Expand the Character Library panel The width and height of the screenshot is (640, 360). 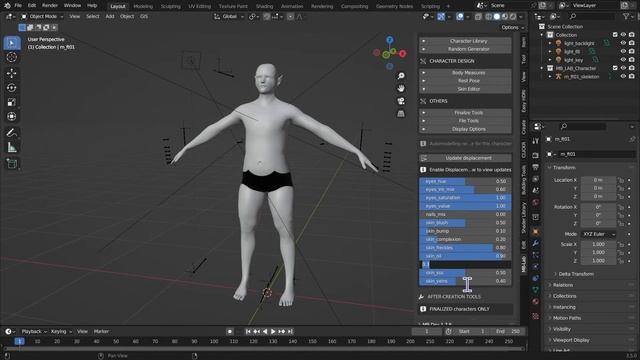(465, 41)
